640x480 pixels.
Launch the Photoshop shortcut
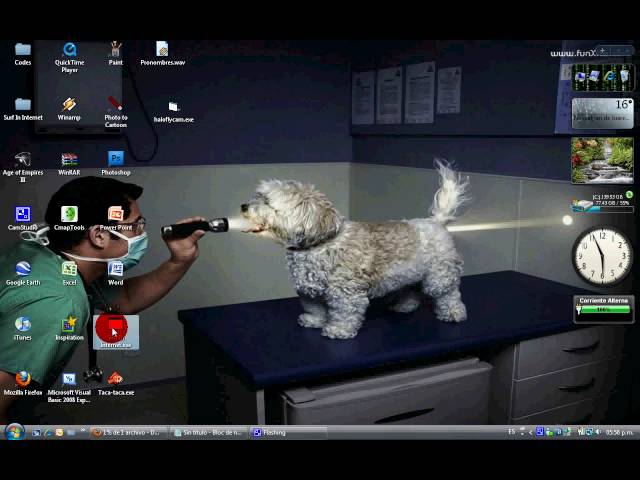116,164
